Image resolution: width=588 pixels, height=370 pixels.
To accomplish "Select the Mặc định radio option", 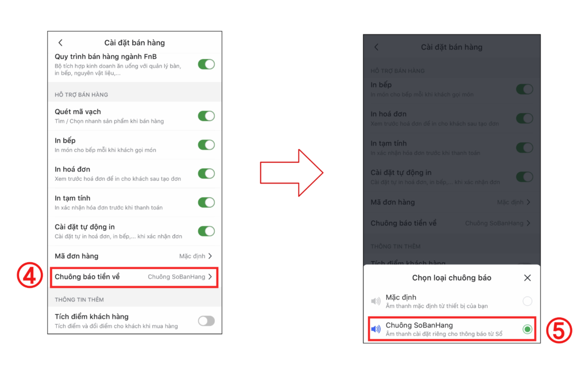I will click(x=527, y=301).
